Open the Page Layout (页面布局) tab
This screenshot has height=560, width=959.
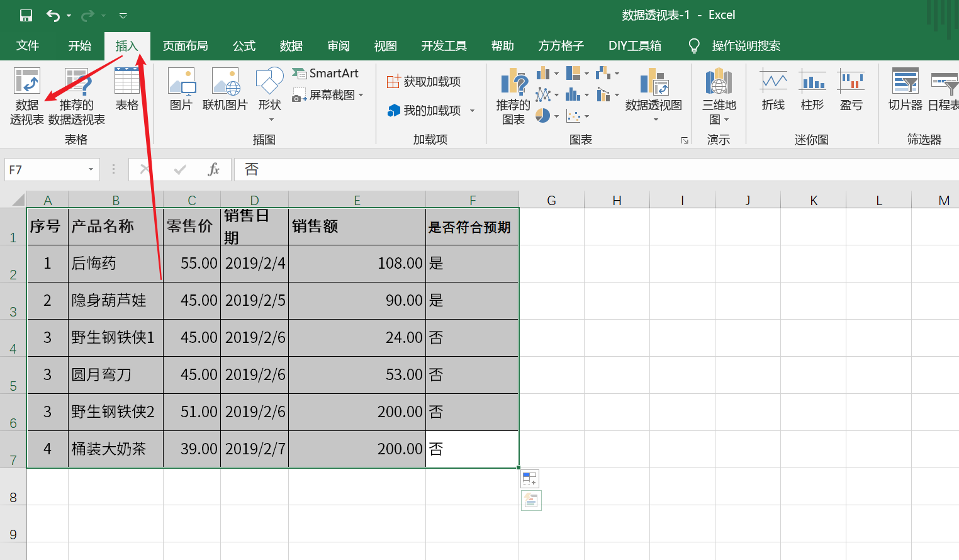click(185, 46)
